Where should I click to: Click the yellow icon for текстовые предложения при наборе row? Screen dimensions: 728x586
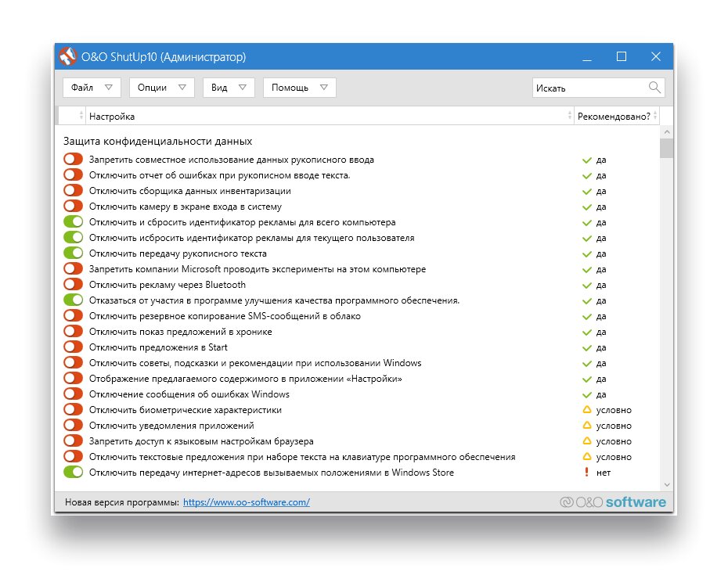pyautogui.click(x=587, y=457)
